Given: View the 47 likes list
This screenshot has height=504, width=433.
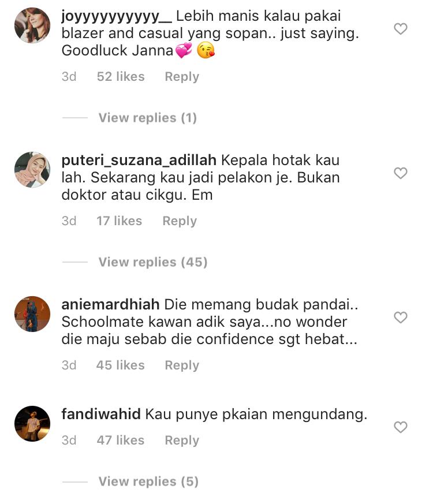Looking at the screenshot, I should pyautogui.click(x=121, y=440).
